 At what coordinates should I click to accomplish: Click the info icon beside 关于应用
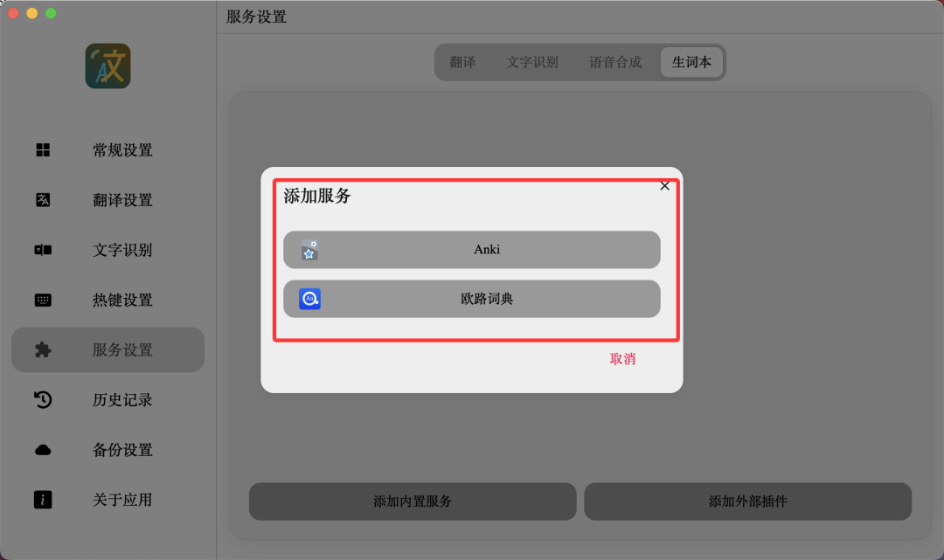point(43,499)
